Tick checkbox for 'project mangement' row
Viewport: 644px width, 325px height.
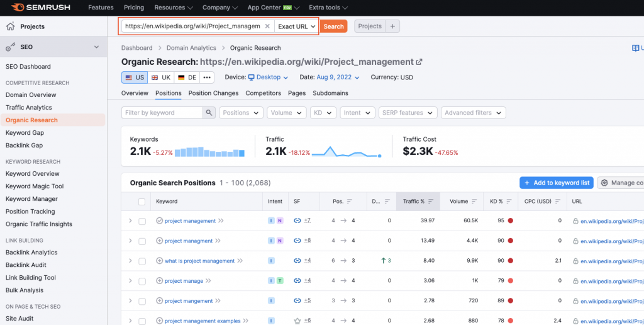[x=142, y=301]
